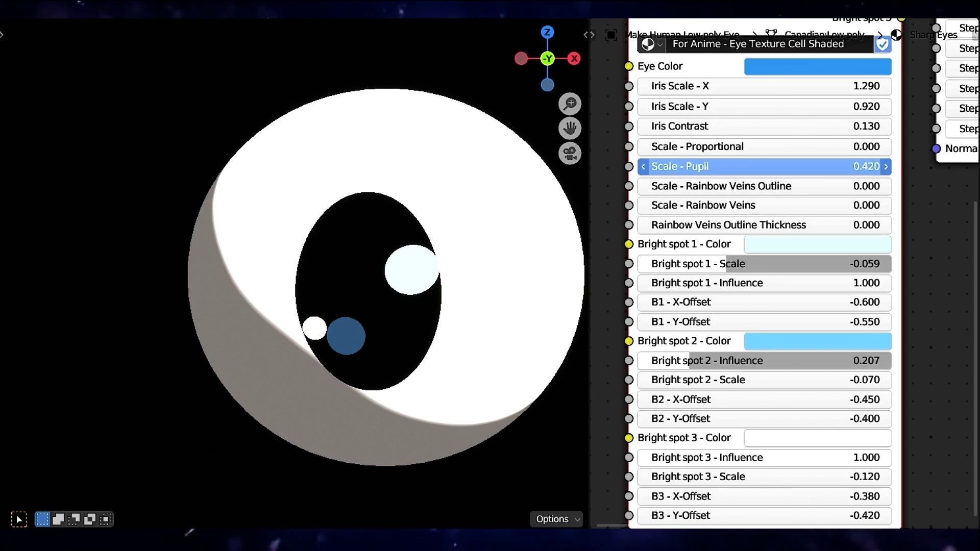This screenshot has height=551, width=980.
Task: Click the B2 - X-Offset field
Action: [765, 399]
